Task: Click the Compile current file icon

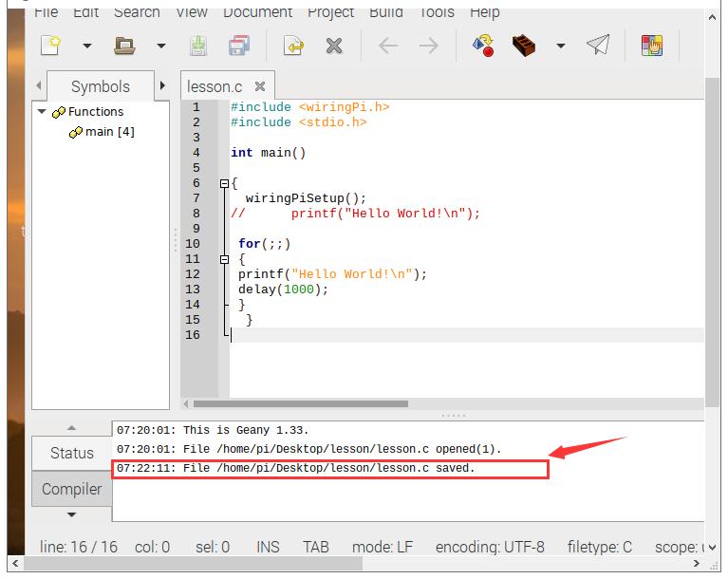Action: coord(483,46)
